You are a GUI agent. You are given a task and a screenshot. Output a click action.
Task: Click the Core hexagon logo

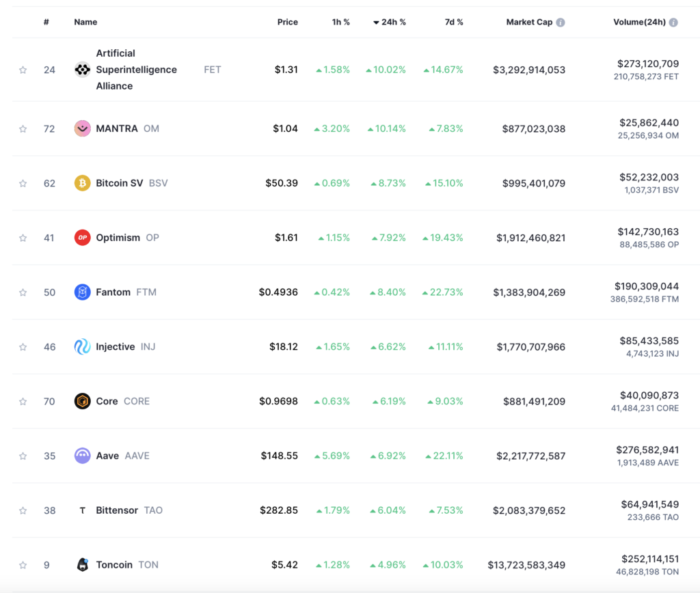tap(82, 401)
